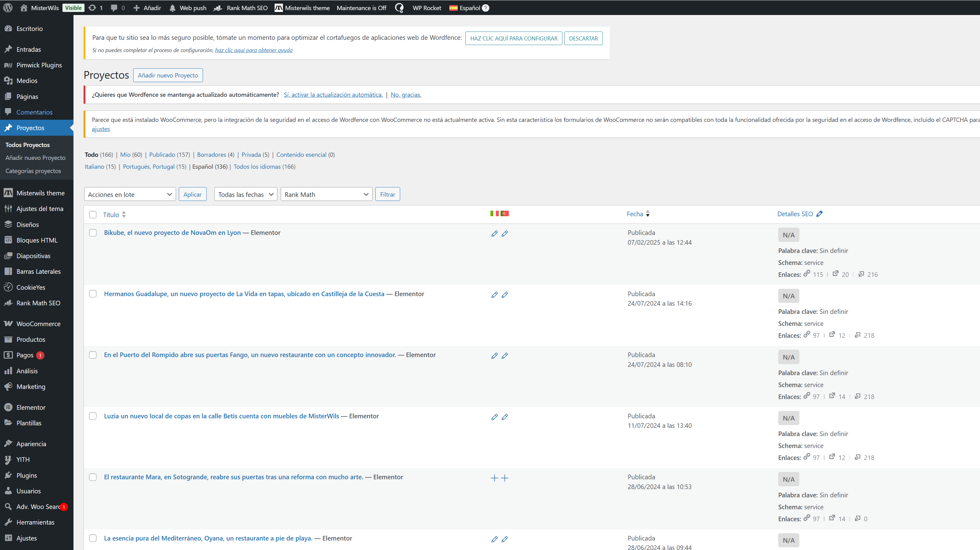
Task: Open the Rank Math filter dropdown
Action: (326, 194)
